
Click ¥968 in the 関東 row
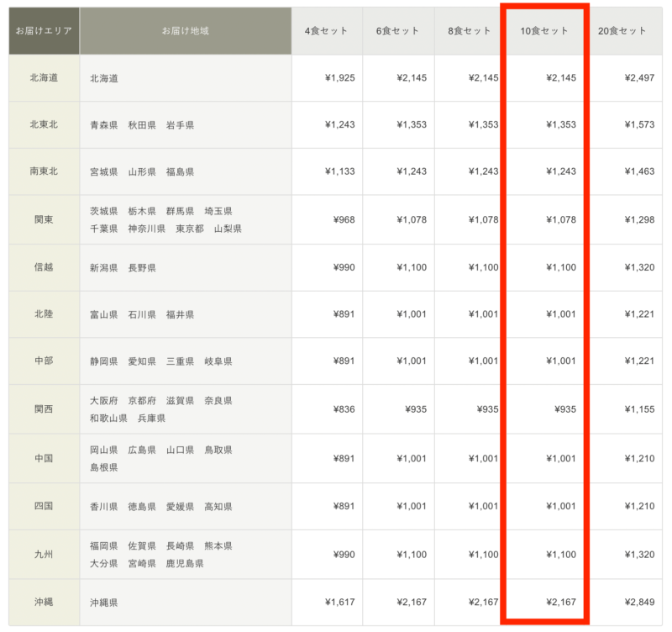point(344,219)
